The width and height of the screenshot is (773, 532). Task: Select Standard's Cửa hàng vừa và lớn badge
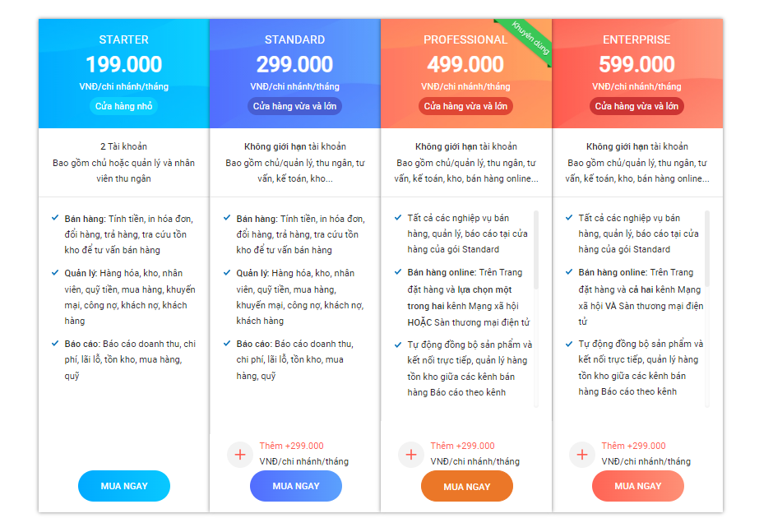[x=294, y=106]
